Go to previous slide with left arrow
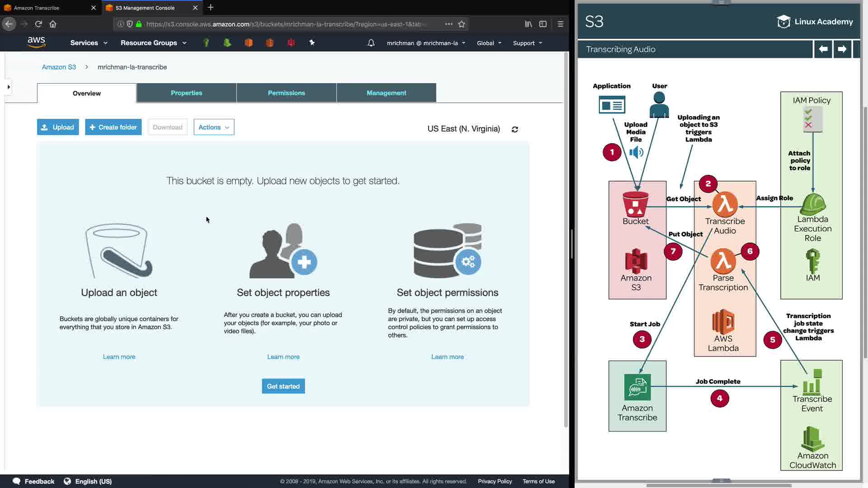The height and width of the screenshot is (488, 868). coord(823,49)
